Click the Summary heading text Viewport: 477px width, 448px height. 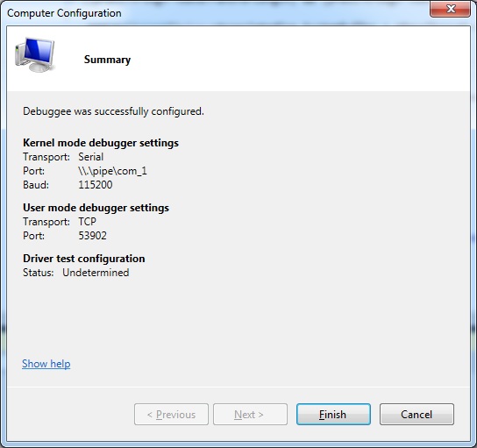click(x=107, y=60)
